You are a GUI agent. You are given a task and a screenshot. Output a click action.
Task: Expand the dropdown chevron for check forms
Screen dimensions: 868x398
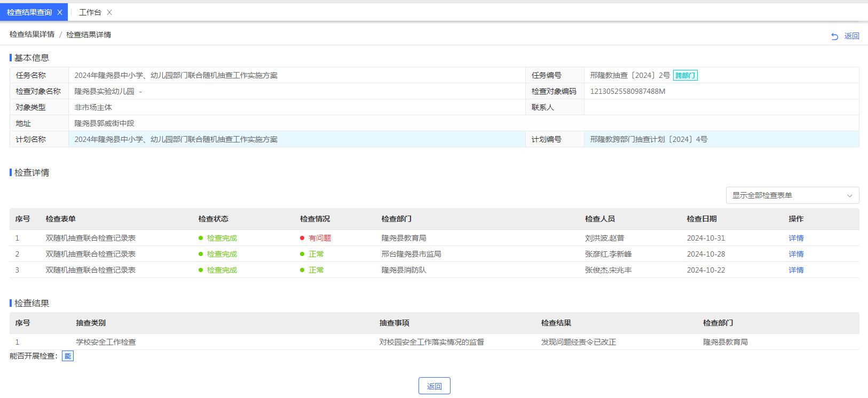(x=849, y=196)
